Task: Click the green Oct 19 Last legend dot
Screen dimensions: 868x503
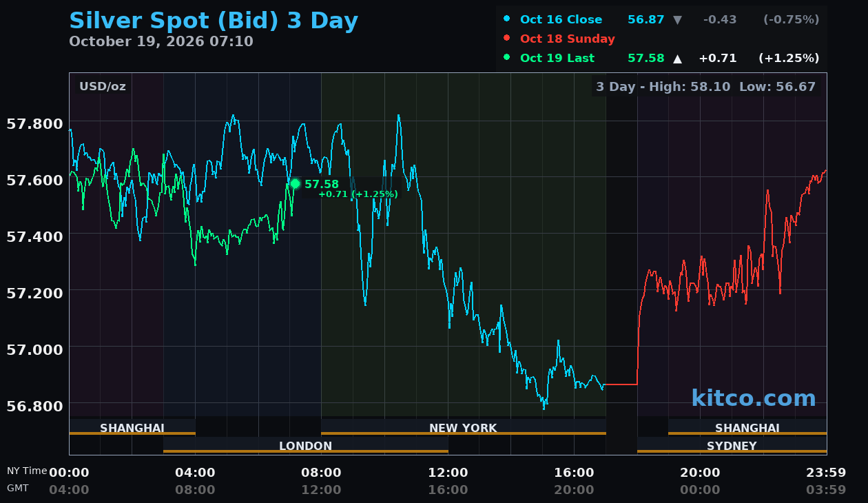Action: pos(507,58)
